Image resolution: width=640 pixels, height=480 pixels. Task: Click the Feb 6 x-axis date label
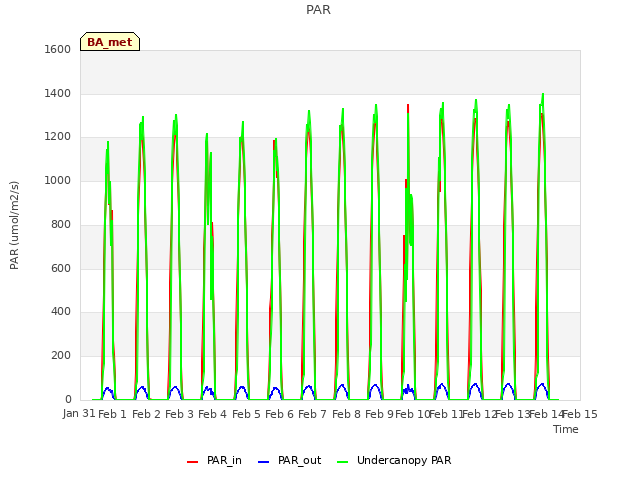click(x=279, y=414)
